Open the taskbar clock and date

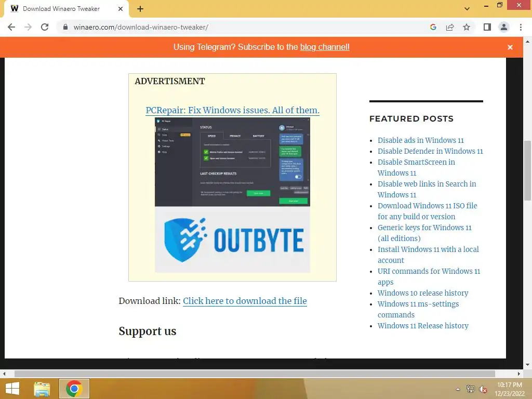(510, 389)
